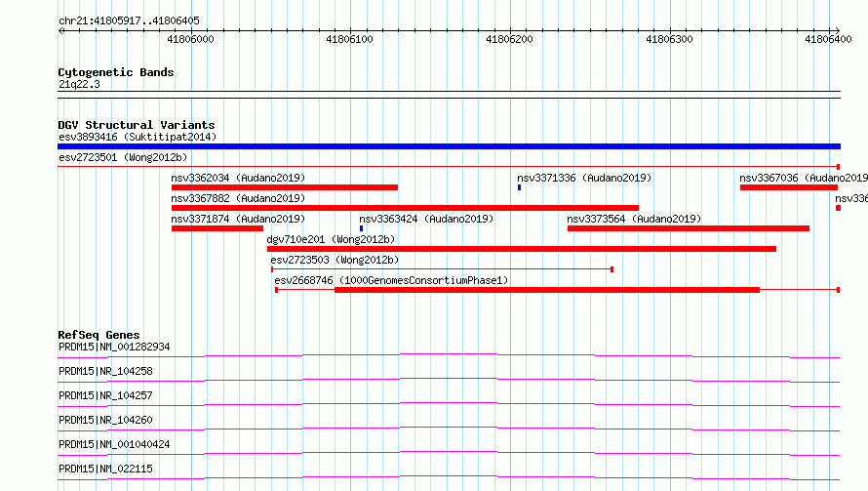Click the long red nsv3367882 bar
Image resolution: width=868 pixels, height=491 pixels.
click(x=405, y=208)
